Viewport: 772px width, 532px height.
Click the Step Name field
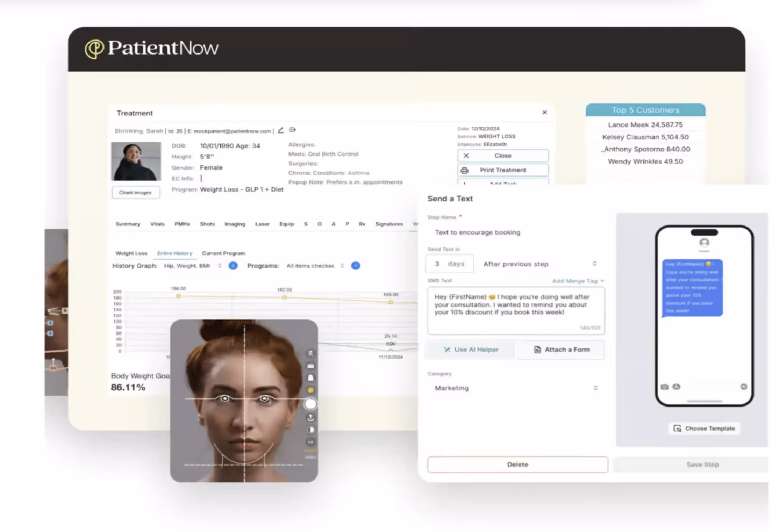tap(516, 232)
